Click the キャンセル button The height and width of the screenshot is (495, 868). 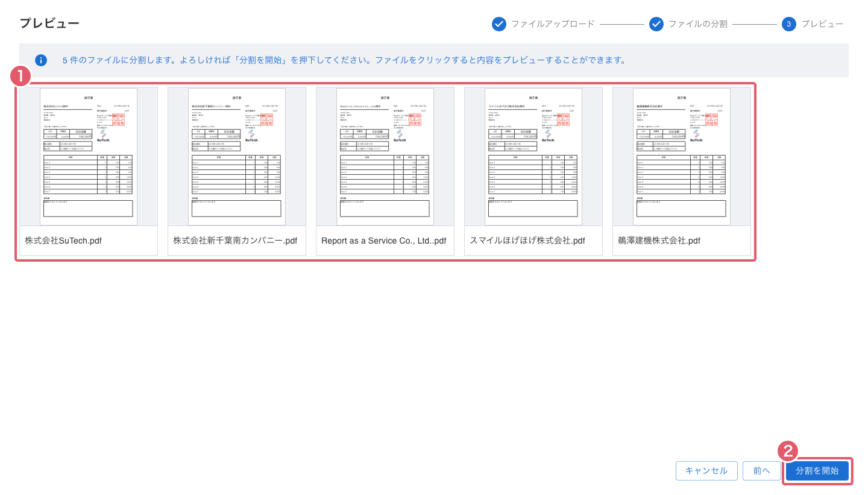[706, 471]
